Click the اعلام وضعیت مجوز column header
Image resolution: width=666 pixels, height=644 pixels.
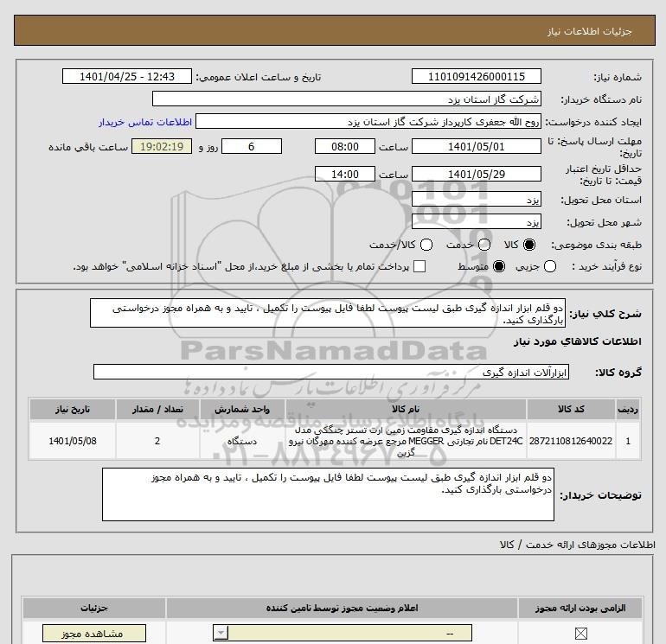(342, 608)
